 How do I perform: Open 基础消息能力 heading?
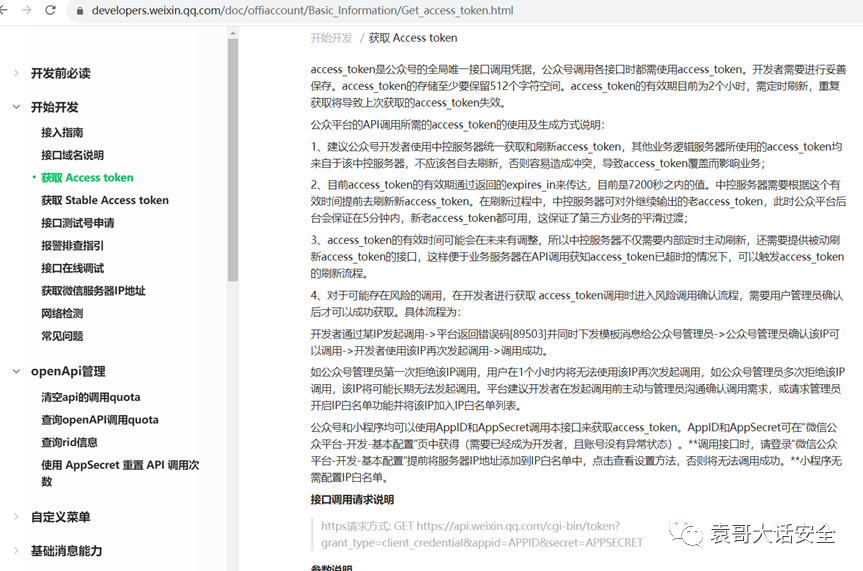coord(66,551)
